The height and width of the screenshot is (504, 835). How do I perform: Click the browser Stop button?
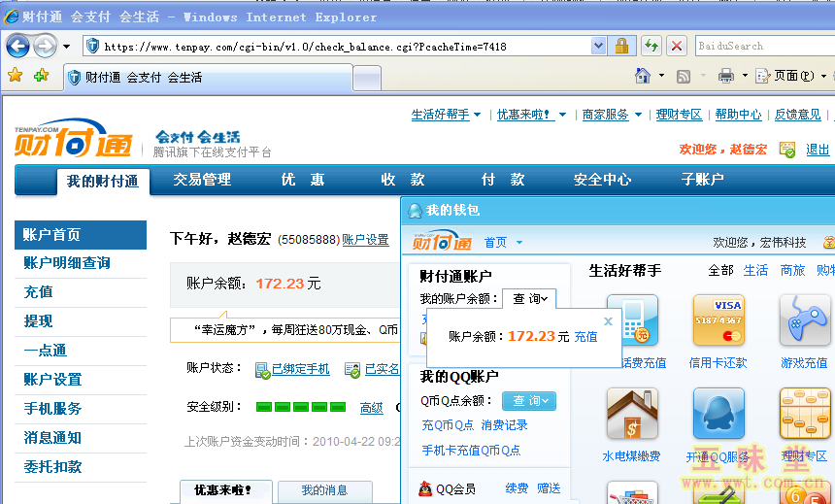coord(677,46)
